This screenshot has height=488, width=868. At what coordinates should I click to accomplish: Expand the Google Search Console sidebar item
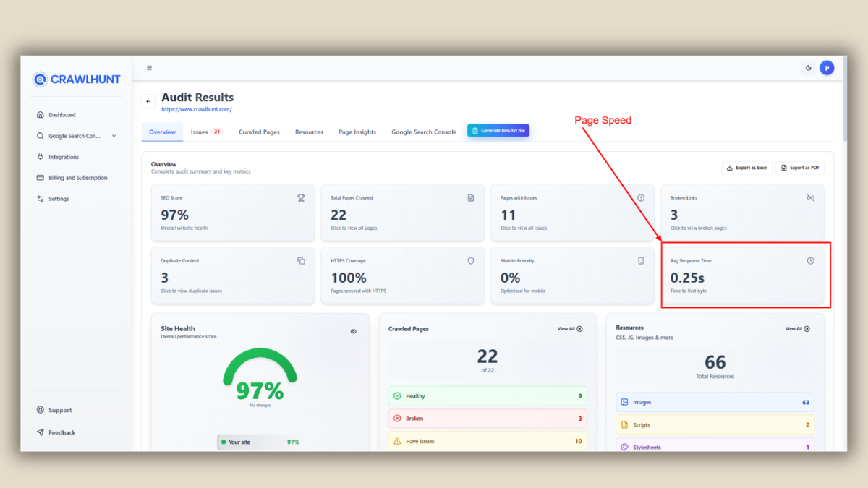point(77,136)
